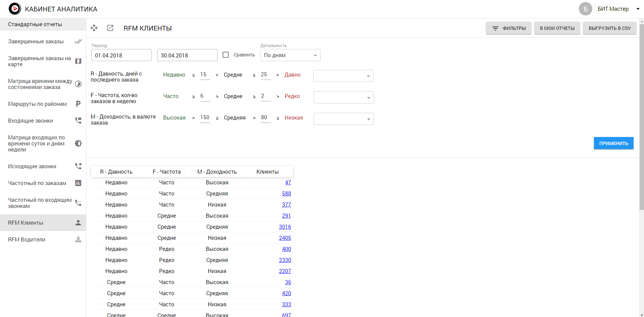
Task: Open report in new window icon
Action: 110,28
